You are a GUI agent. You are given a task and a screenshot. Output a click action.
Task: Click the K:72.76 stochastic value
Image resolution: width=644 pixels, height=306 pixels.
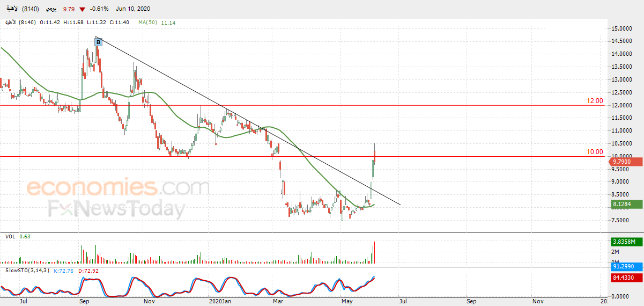coord(63,270)
